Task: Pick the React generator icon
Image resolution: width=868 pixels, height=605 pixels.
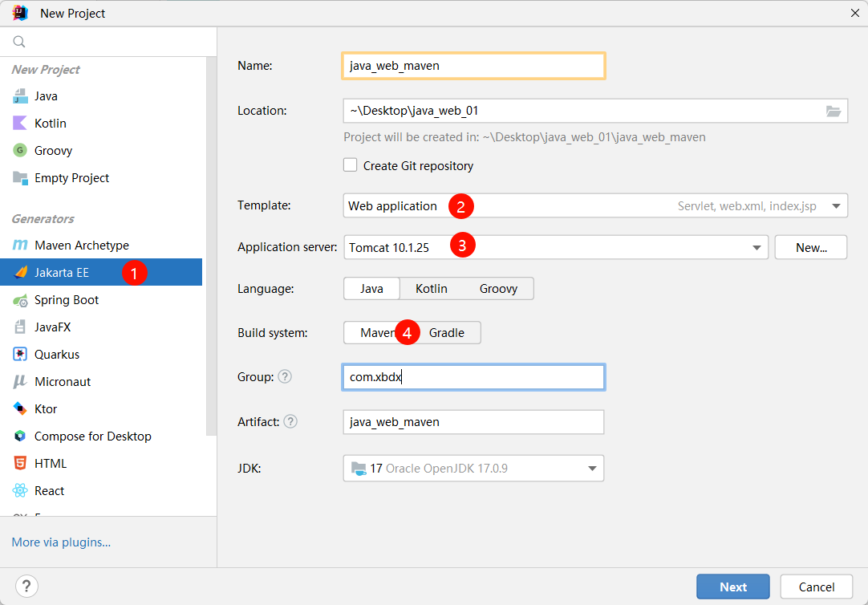Action: (20, 490)
